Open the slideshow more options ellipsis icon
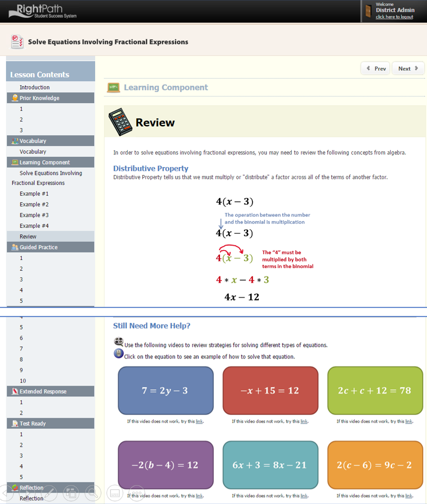This screenshot has width=427, height=504. tap(137, 493)
